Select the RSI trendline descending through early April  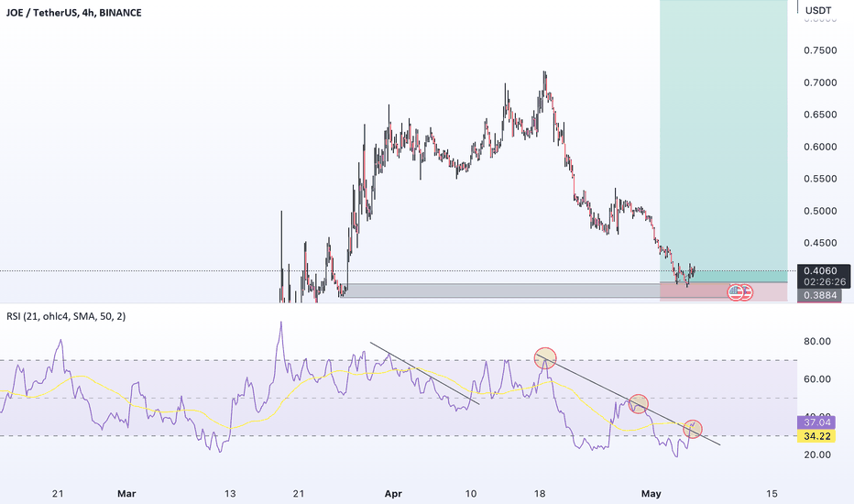[424, 374]
